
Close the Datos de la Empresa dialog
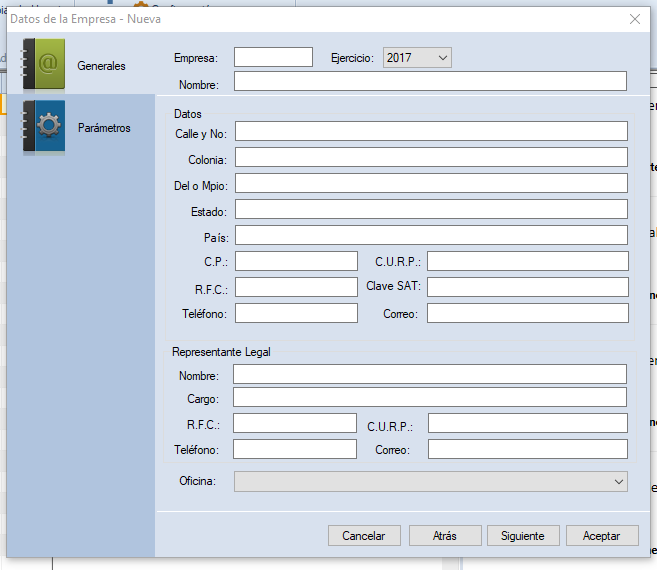point(634,19)
